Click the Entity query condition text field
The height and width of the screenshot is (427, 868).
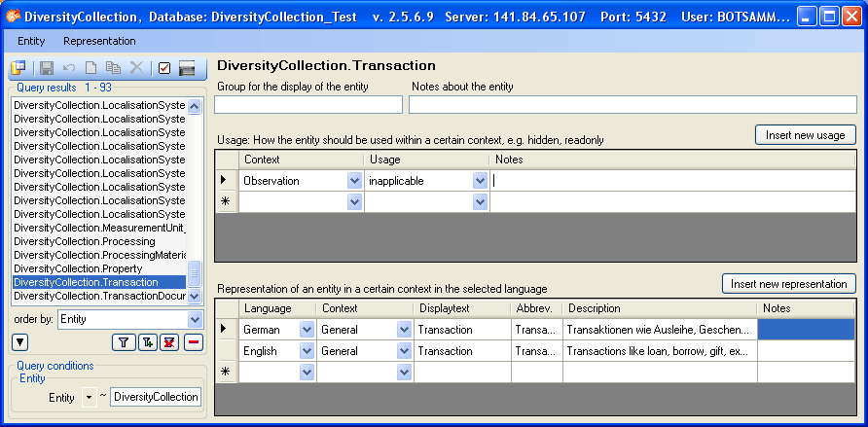(x=156, y=397)
